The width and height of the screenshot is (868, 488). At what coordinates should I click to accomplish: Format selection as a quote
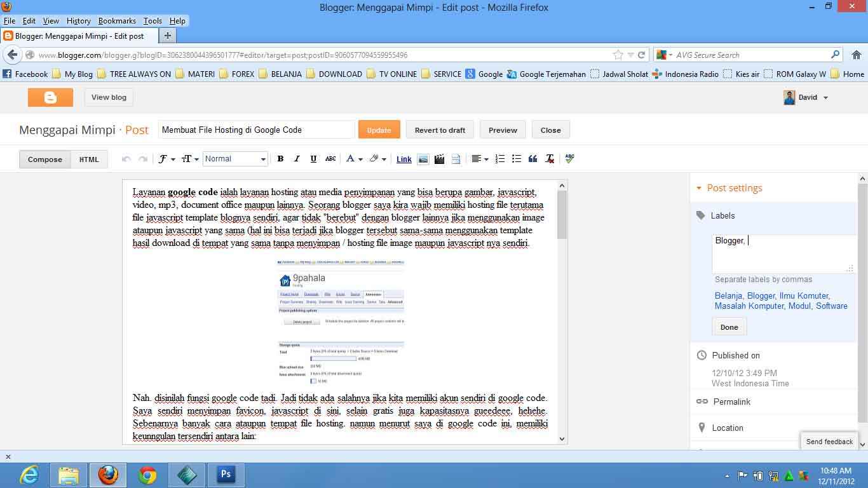(x=533, y=159)
